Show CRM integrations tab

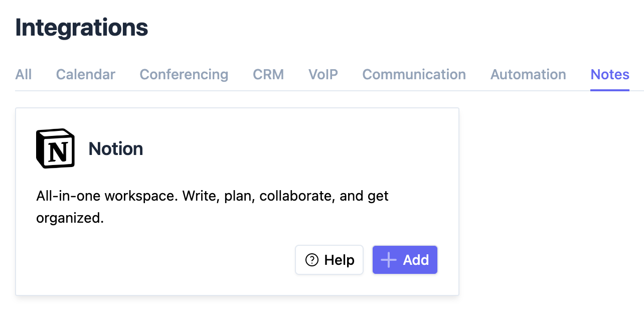[x=268, y=75]
